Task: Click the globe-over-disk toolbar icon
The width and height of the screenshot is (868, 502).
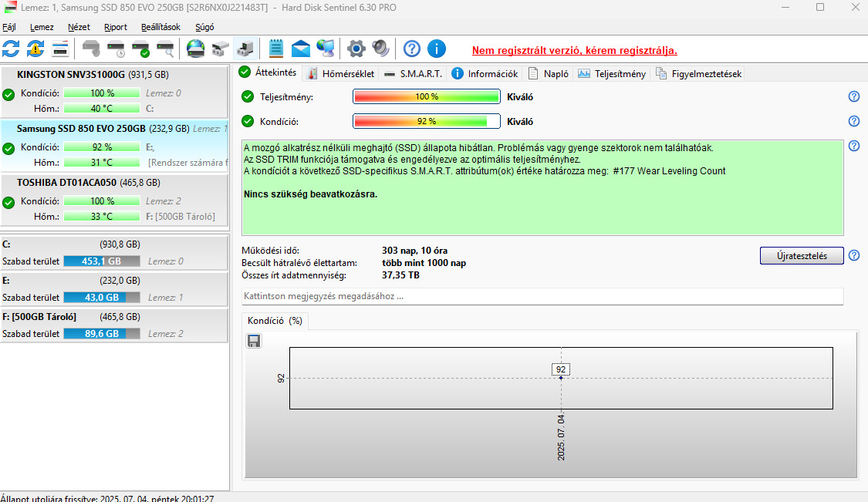Action: (195, 49)
